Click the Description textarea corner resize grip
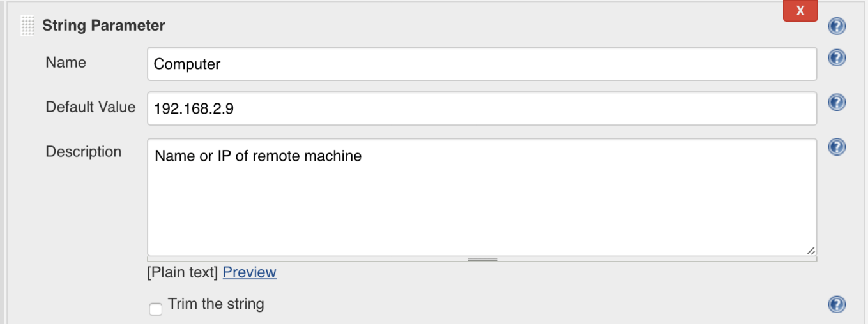868x324 pixels. [x=811, y=251]
